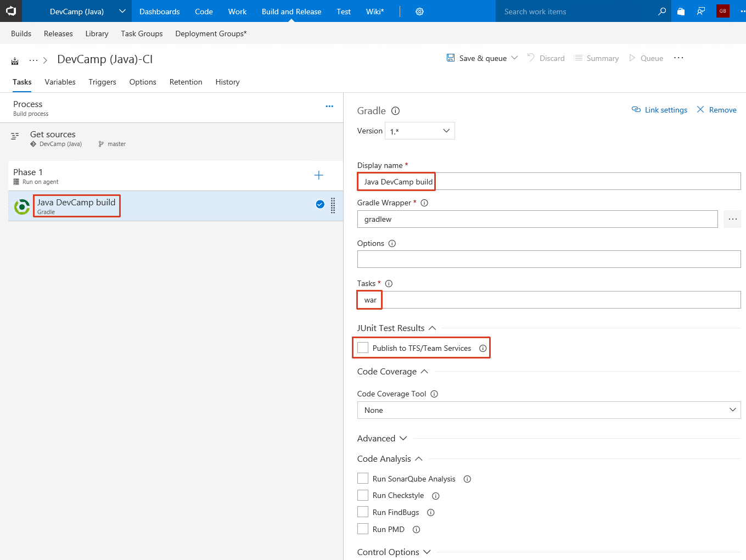The height and width of the screenshot is (560, 746).
Task: Show Options field info icon
Action: [x=392, y=244]
